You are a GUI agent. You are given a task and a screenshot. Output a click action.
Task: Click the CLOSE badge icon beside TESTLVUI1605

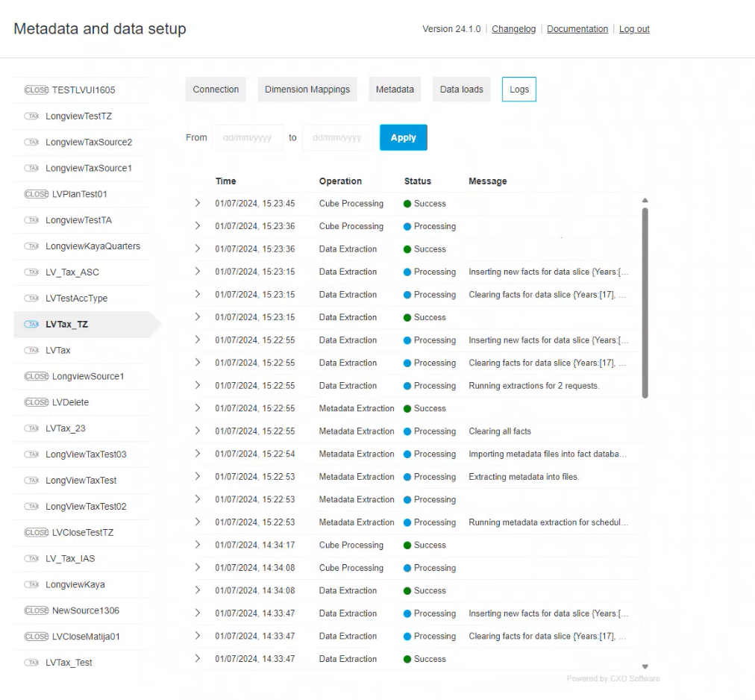click(x=37, y=90)
